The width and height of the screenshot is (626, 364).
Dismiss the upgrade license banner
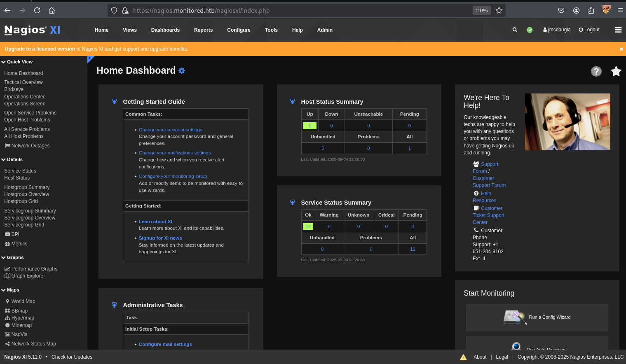tap(621, 49)
